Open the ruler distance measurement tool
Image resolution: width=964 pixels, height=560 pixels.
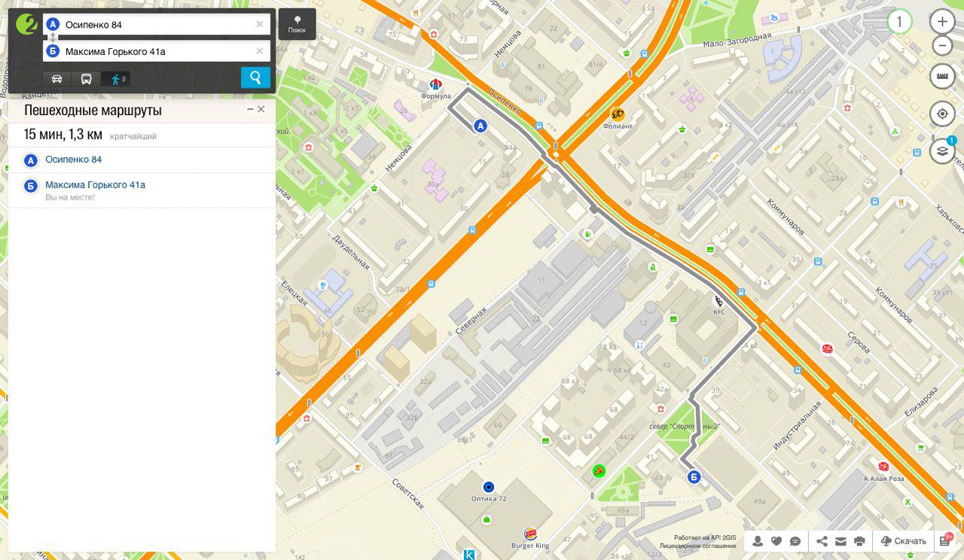tap(941, 76)
